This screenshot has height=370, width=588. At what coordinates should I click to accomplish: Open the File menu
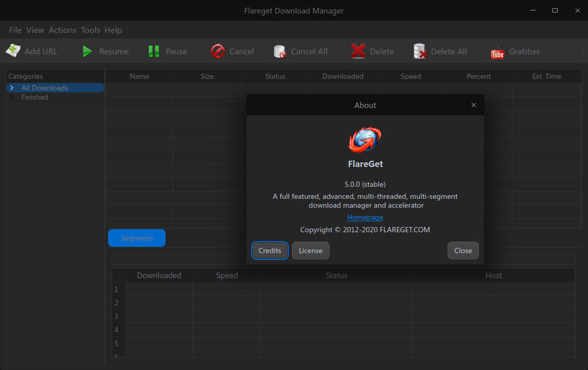(x=15, y=30)
